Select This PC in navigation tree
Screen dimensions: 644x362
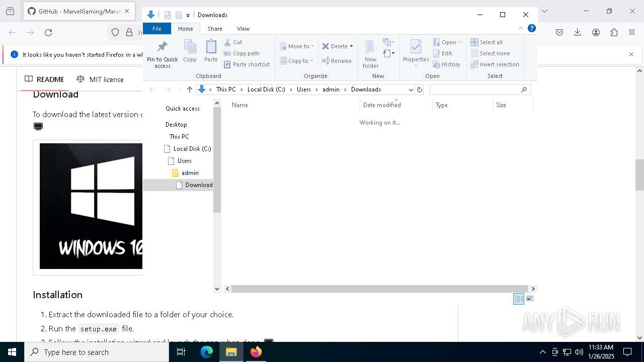(x=179, y=137)
